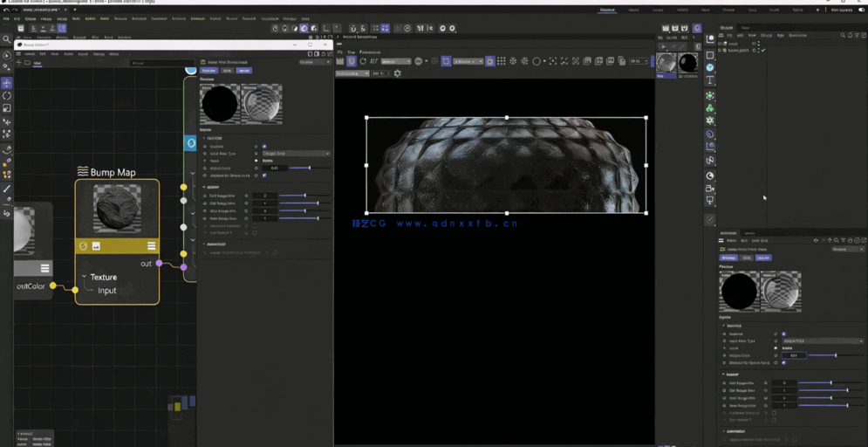Adjust Old Range Max slider in Attributes manager

point(830,390)
